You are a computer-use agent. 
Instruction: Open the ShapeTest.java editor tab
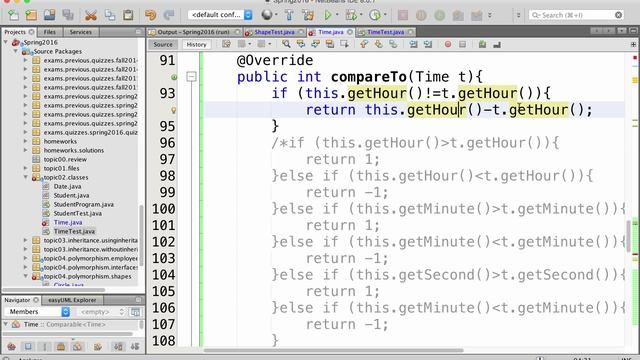click(274, 32)
